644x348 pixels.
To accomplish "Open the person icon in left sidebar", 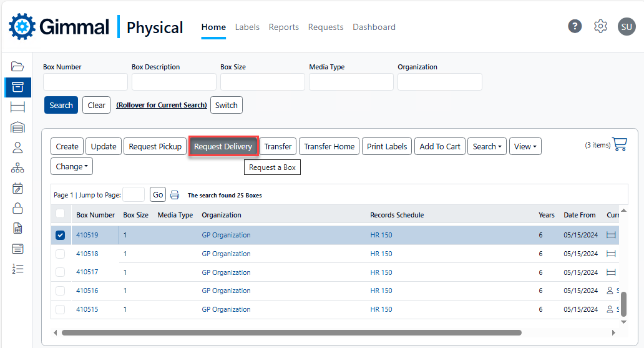I will [x=17, y=147].
